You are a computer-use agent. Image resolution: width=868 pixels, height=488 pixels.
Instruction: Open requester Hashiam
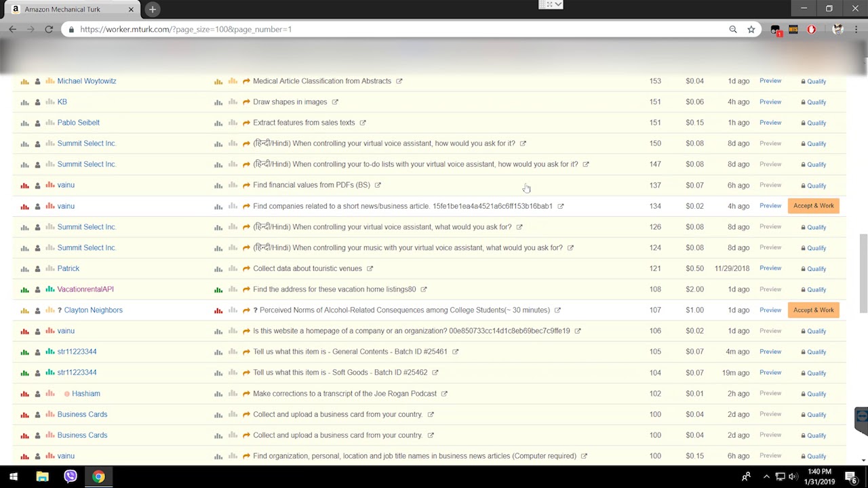[x=86, y=394]
